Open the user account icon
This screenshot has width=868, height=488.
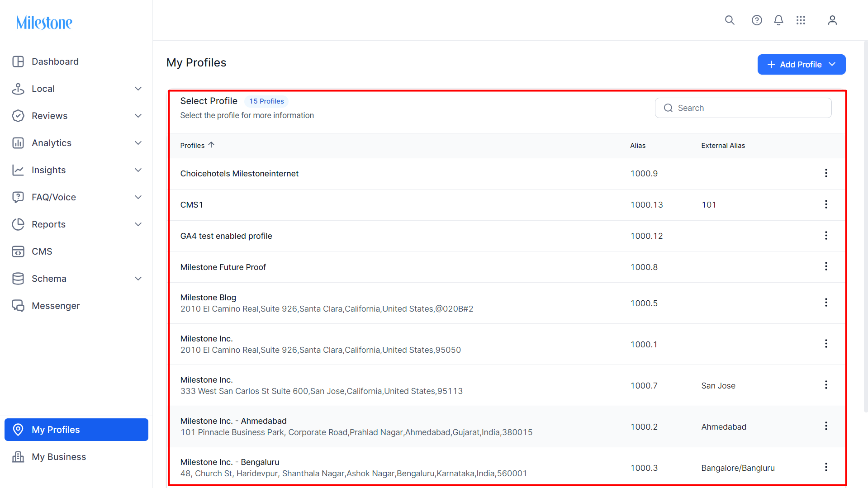pyautogui.click(x=832, y=20)
